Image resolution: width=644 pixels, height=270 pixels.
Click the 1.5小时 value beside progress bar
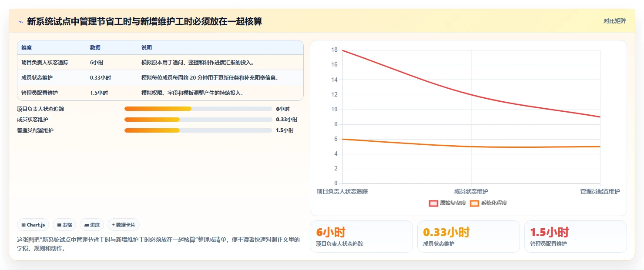coord(285,130)
